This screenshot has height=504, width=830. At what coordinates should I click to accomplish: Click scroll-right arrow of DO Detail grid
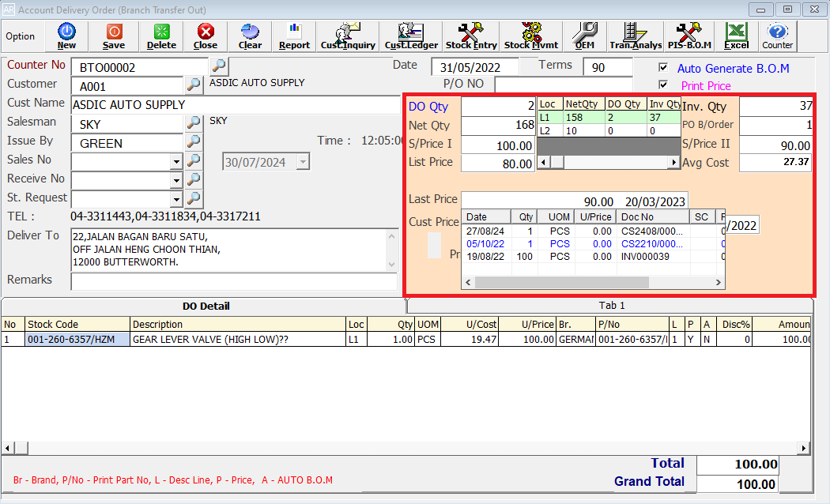804,449
